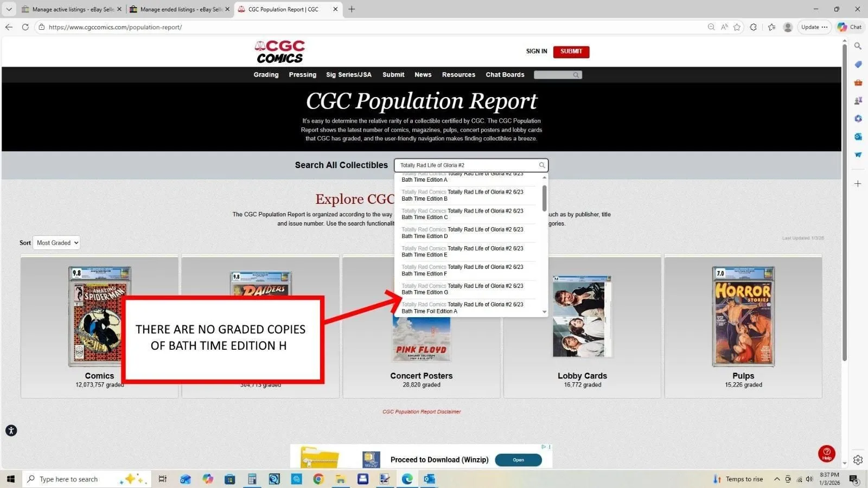This screenshot has height=488, width=868.
Task: Open Edge sidebar Shopping tag
Action: (x=858, y=64)
